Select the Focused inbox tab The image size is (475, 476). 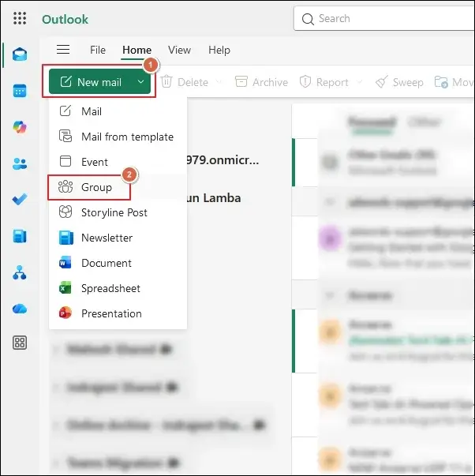pos(372,122)
